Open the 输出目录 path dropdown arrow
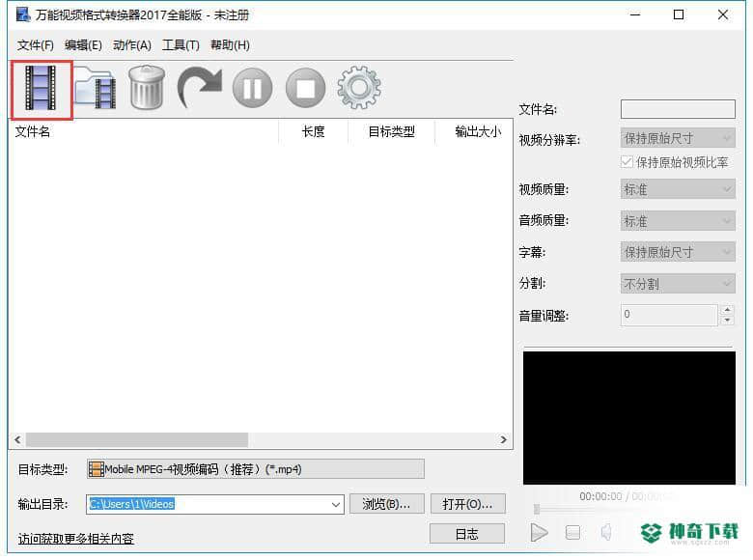Screen dimensions: 753x560 (x=336, y=505)
